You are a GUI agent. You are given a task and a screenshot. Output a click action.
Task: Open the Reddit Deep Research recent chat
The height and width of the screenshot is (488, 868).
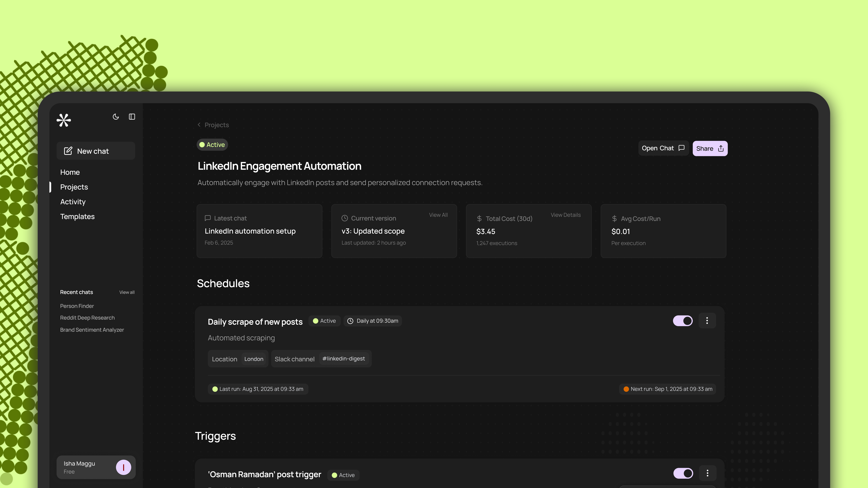click(x=87, y=318)
